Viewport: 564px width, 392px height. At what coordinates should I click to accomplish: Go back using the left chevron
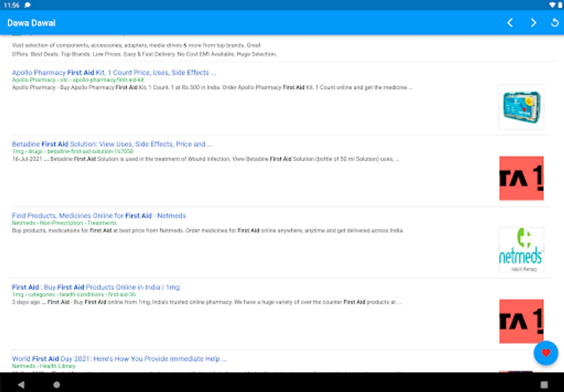[510, 23]
